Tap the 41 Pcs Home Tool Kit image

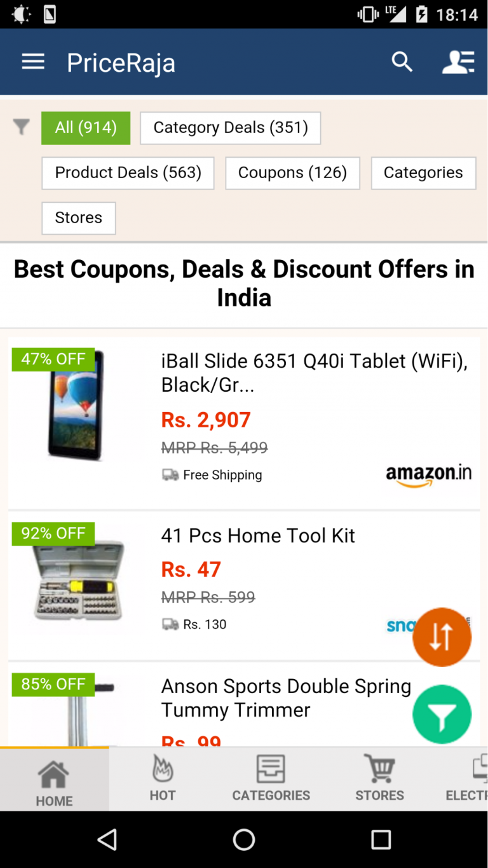coord(79,581)
